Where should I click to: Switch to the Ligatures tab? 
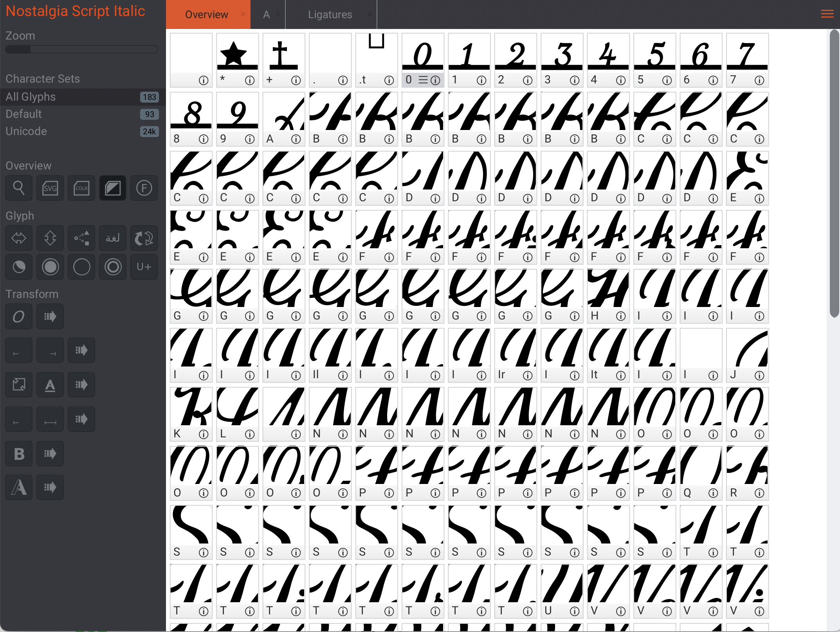point(330,14)
